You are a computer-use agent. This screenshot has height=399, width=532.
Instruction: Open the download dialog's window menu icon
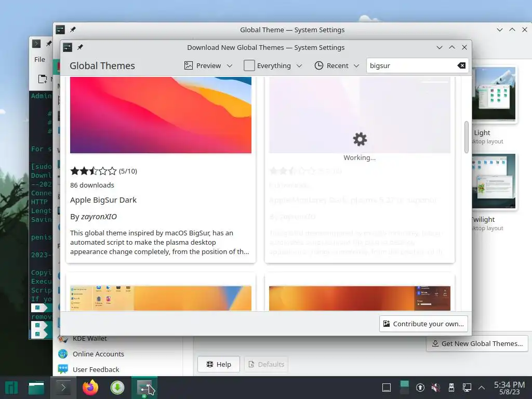coord(68,47)
